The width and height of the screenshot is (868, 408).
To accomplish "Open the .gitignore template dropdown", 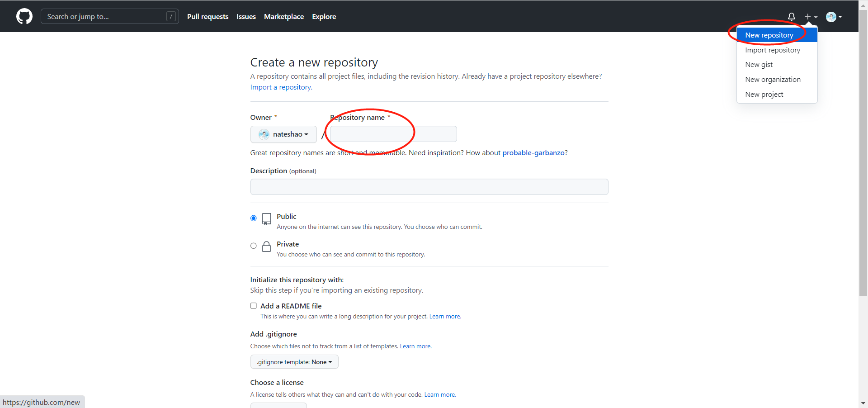I will click(294, 362).
